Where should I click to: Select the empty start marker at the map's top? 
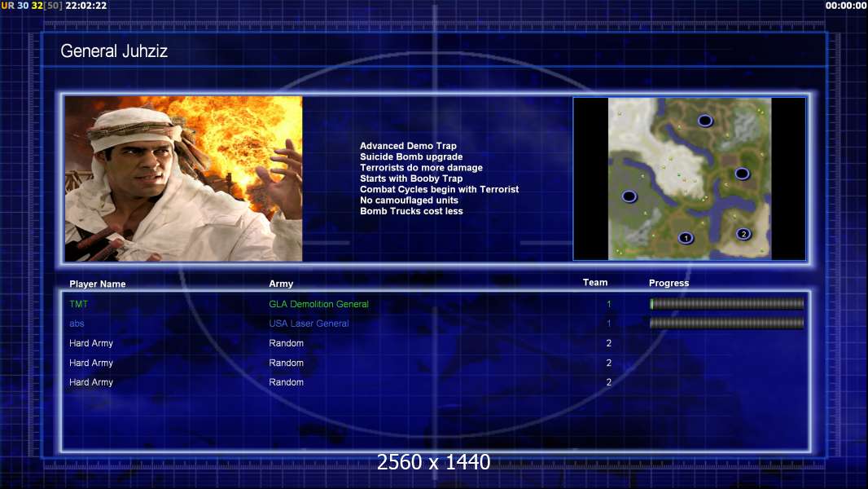click(705, 121)
